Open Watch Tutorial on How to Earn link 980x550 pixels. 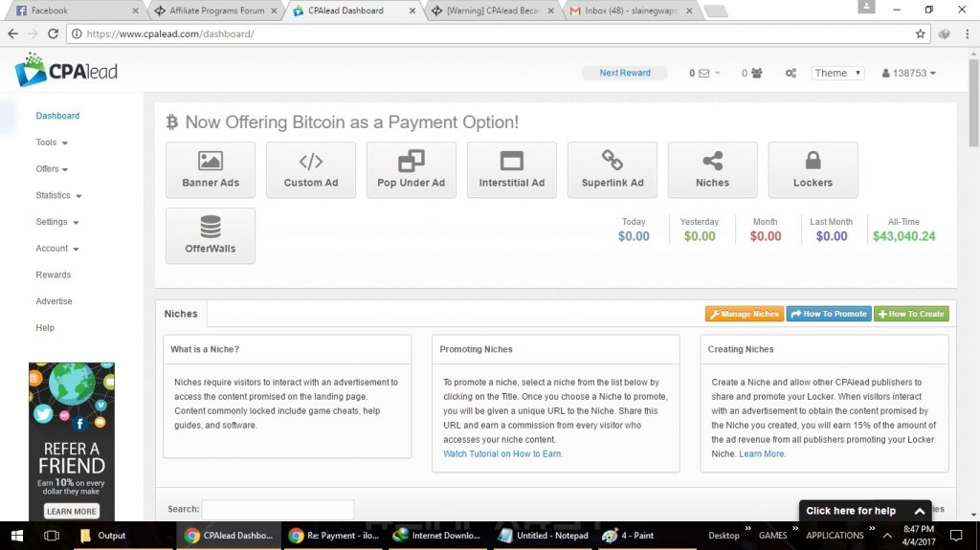502,453
